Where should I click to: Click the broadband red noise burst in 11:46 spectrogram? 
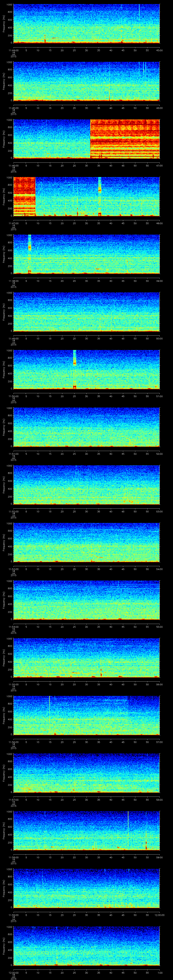point(125,139)
